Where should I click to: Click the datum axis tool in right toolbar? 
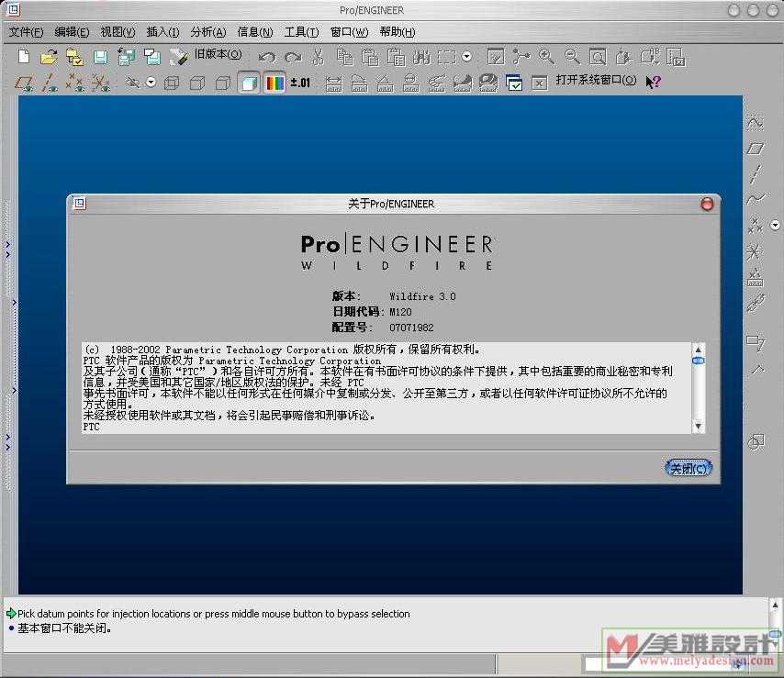pos(755,174)
